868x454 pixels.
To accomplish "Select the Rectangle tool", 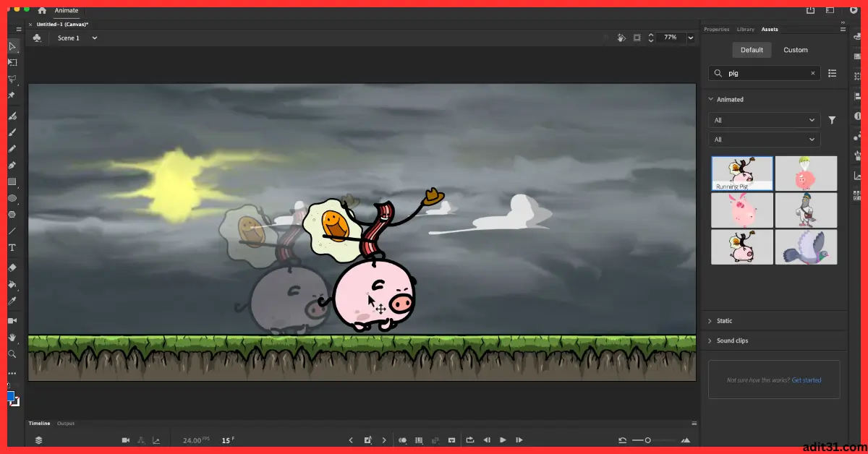I will (x=12, y=181).
